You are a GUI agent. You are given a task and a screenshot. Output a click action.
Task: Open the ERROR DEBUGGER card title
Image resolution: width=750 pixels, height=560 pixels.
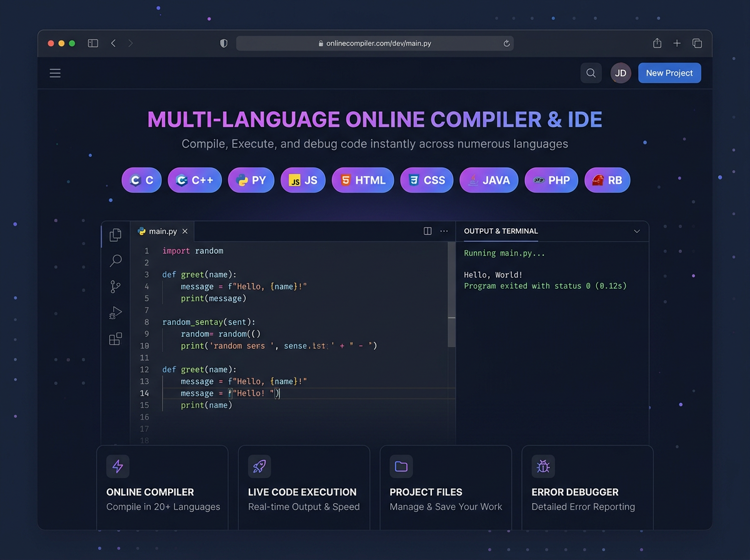tap(575, 492)
